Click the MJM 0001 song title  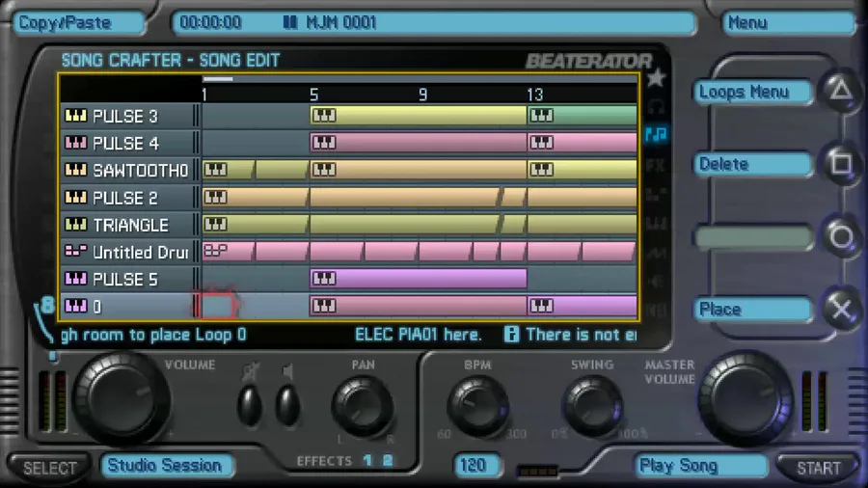point(341,23)
